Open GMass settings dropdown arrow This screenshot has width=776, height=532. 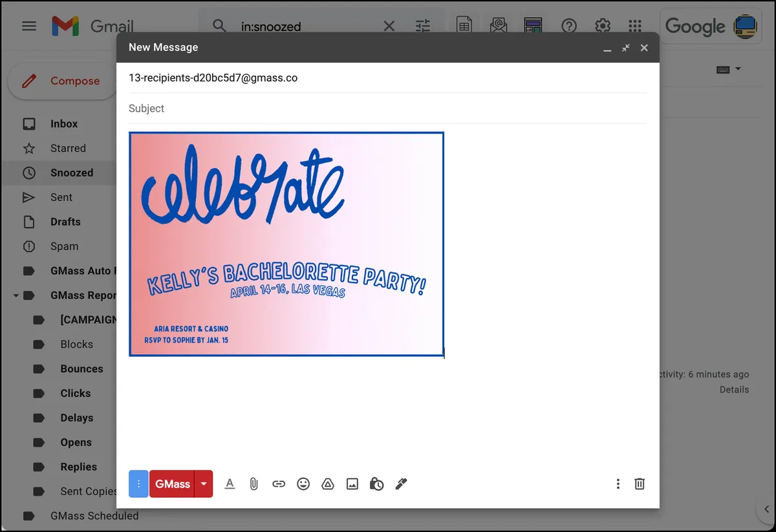(204, 484)
